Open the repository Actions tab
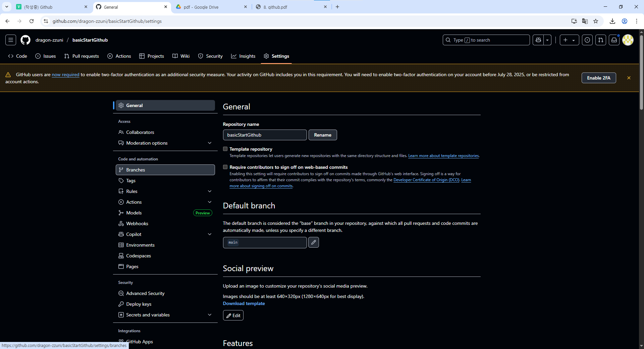 pos(119,56)
